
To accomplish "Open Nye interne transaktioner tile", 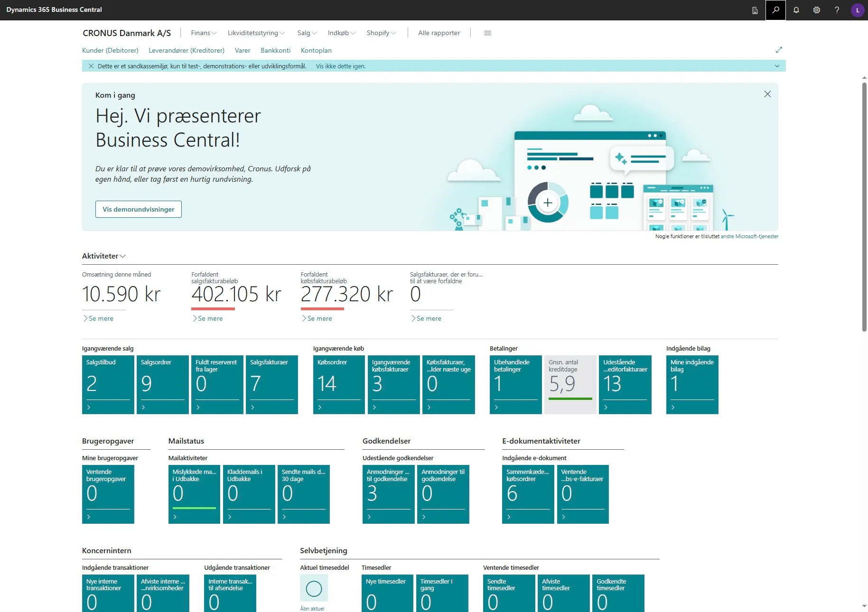I will [x=108, y=593].
